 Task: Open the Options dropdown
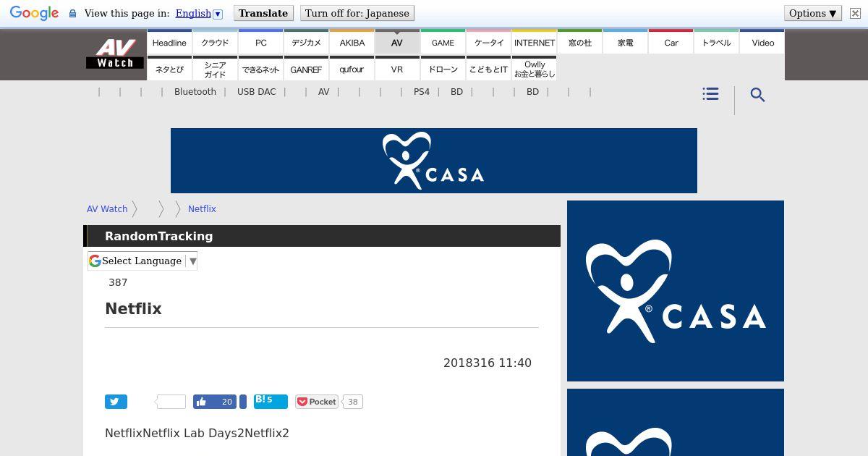click(813, 13)
